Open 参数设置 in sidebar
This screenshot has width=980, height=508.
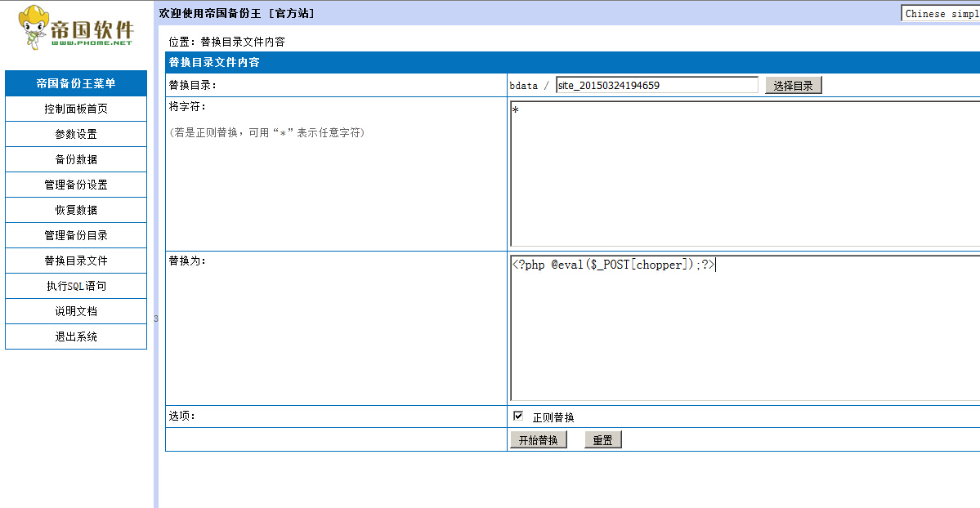coord(76,134)
